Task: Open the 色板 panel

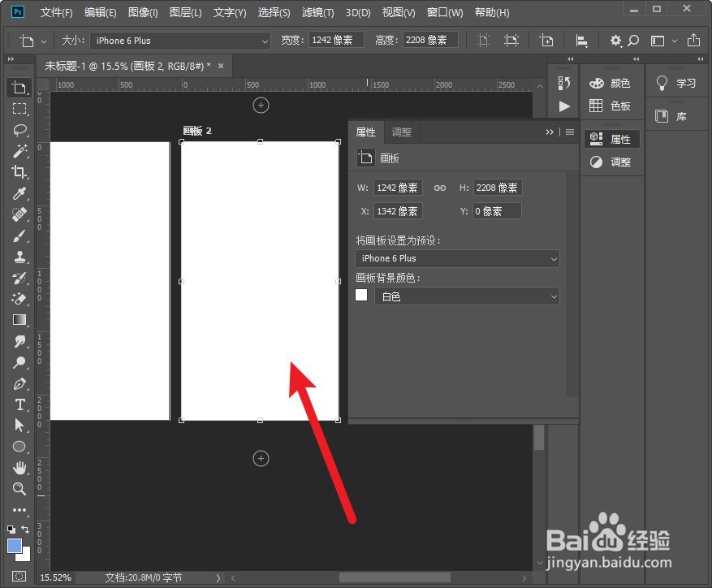Action: 610,106
